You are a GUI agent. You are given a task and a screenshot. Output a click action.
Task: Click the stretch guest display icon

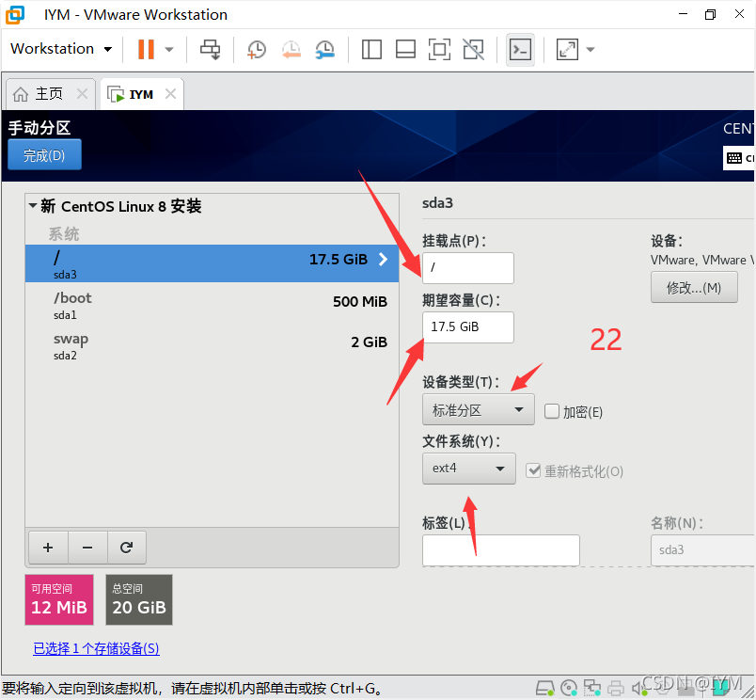pyautogui.click(x=567, y=49)
